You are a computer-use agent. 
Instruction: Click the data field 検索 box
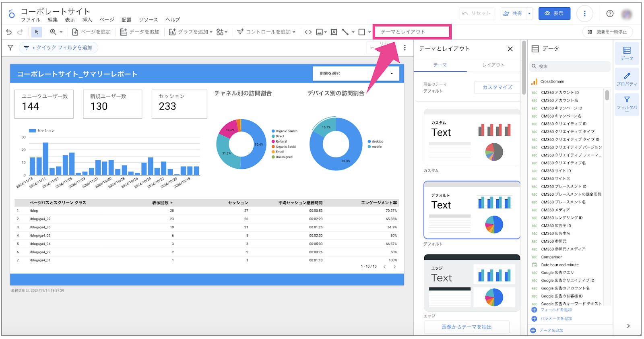coord(570,66)
